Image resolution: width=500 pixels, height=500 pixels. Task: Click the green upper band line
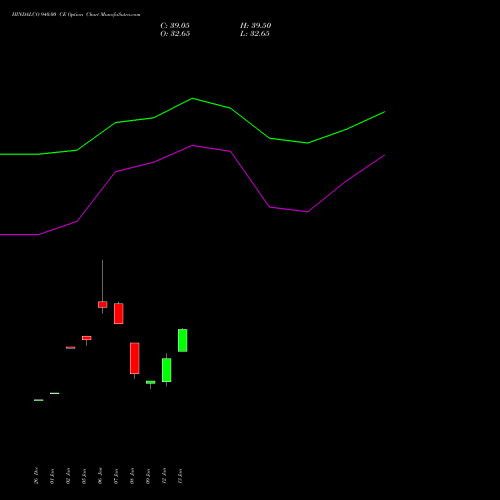[x=192, y=99]
